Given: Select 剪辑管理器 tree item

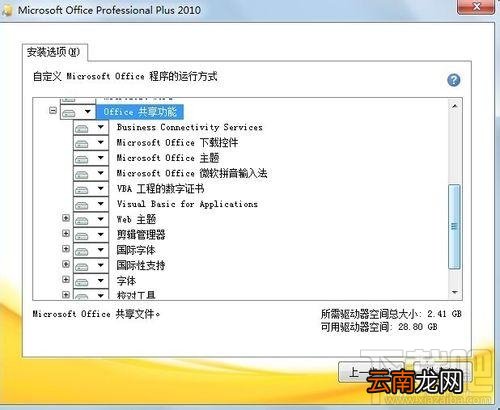Looking at the screenshot, I should [x=141, y=235].
